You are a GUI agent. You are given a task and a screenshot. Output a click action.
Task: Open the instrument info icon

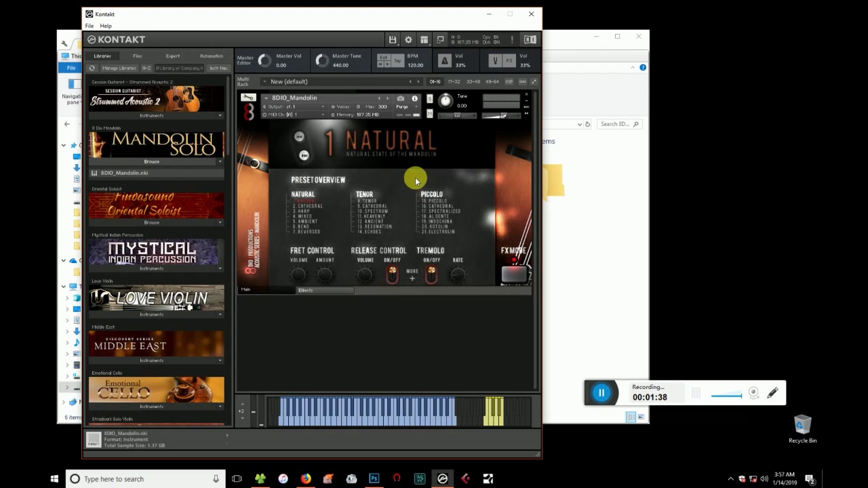[415, 98]
